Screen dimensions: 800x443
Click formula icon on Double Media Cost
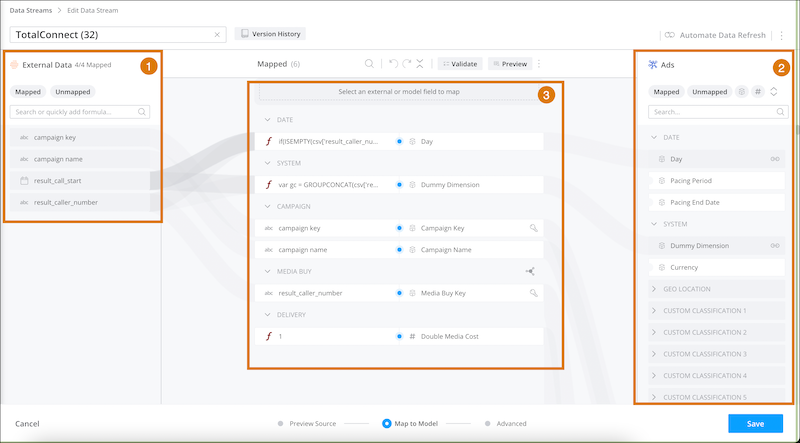click(269, 336)
